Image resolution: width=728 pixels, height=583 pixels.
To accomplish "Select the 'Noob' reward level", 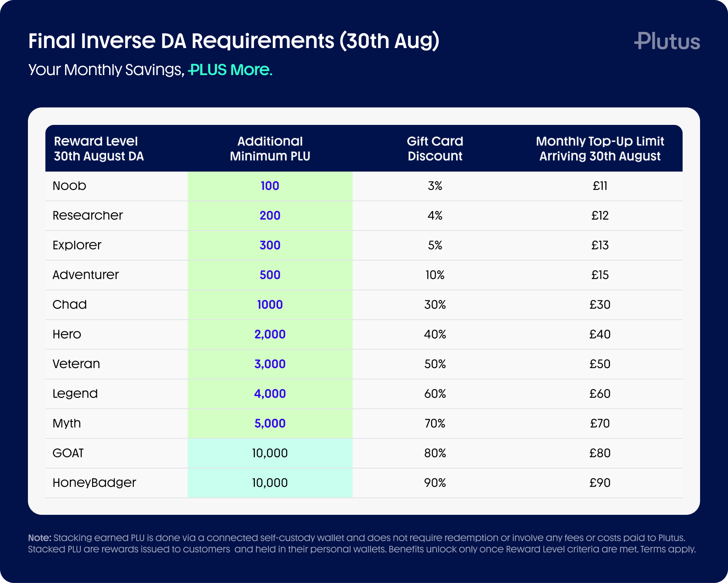I will tap(69, 186).
